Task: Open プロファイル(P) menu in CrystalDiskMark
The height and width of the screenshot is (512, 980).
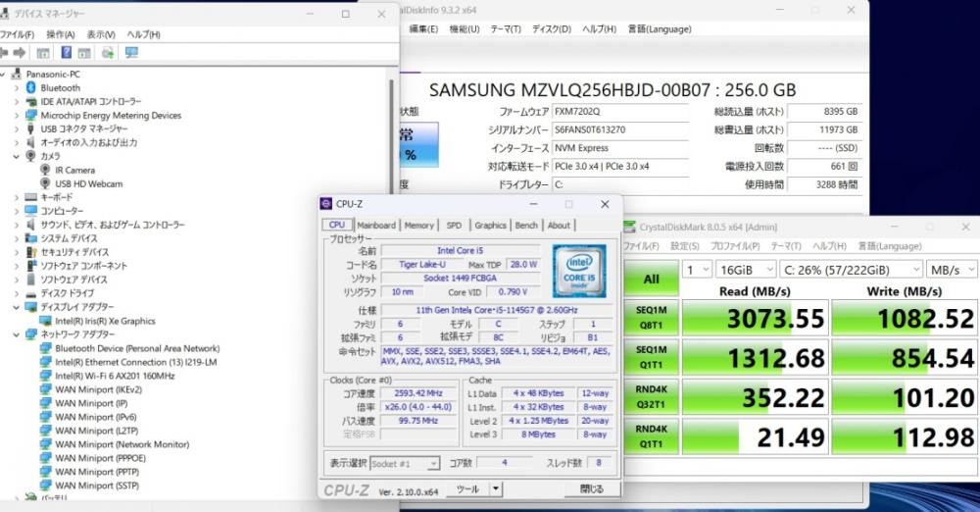Action: pos(736,246)
